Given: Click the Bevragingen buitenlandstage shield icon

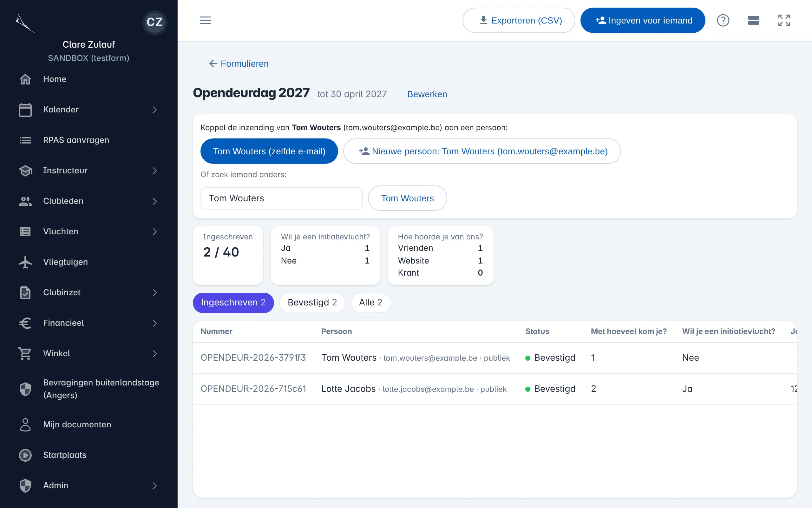Looking at the screenshot, I should click(25, 389).
